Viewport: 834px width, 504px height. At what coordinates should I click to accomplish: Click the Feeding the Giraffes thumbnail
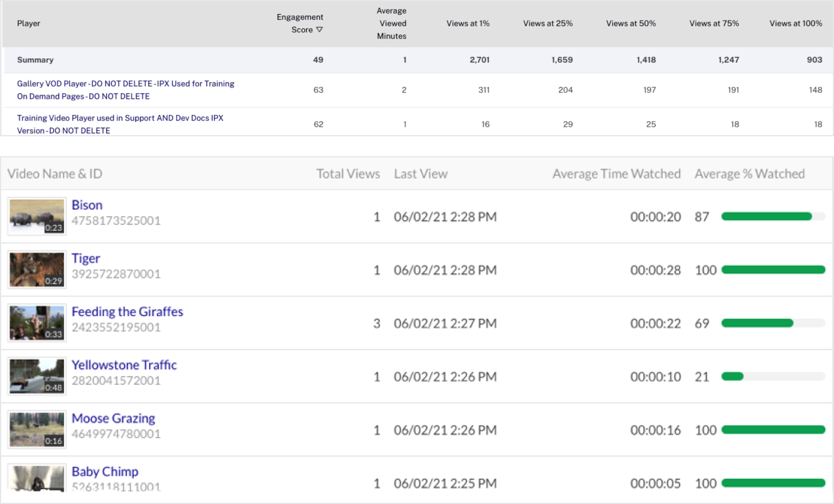click(37, 323)
